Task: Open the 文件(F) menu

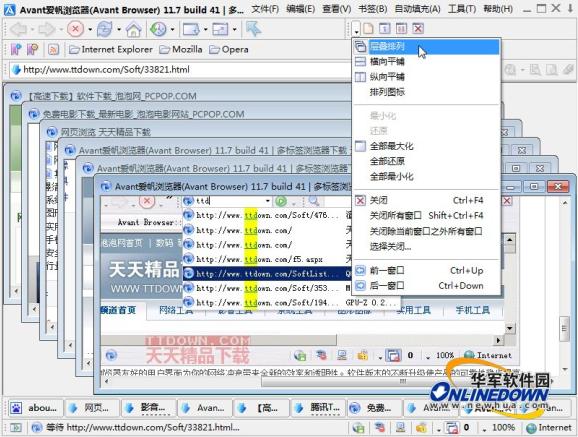Action: [265, 8]
